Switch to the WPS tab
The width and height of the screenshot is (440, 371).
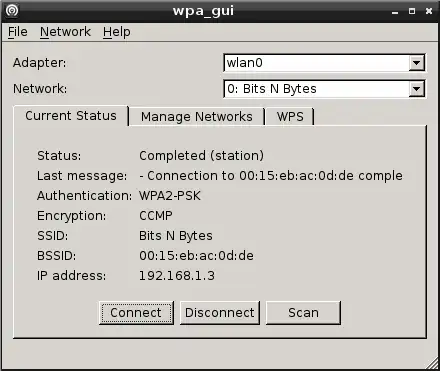(290, 117)
